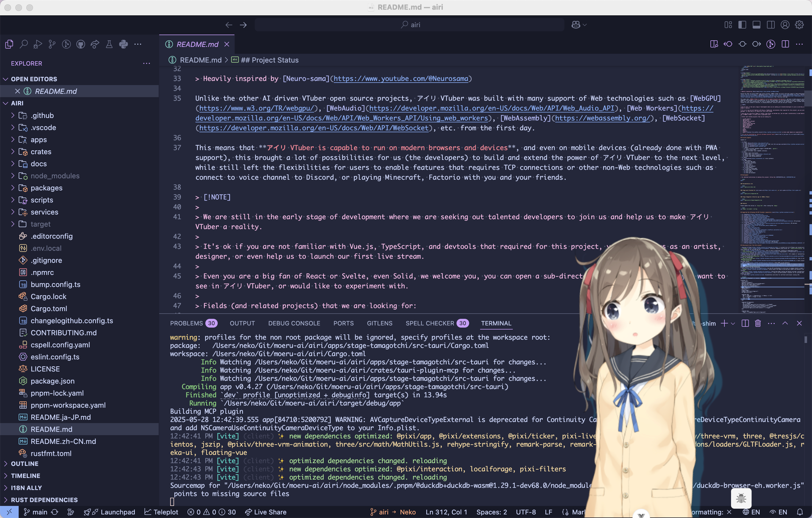Open editor More Actions ellipsis
Image resolution: width=812 pixels, height=518 pixels.
800,44
